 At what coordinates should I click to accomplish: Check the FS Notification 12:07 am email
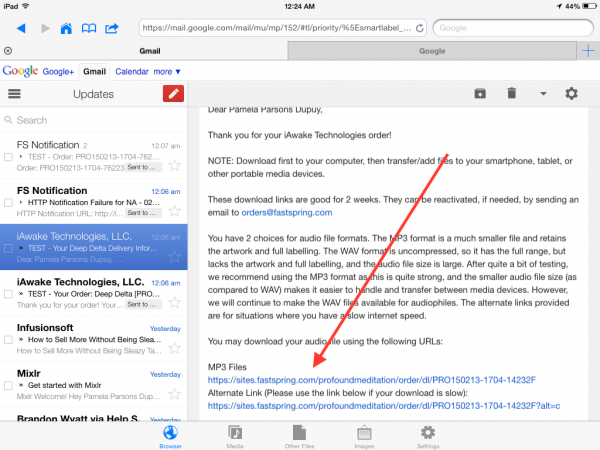coord(8,157)
